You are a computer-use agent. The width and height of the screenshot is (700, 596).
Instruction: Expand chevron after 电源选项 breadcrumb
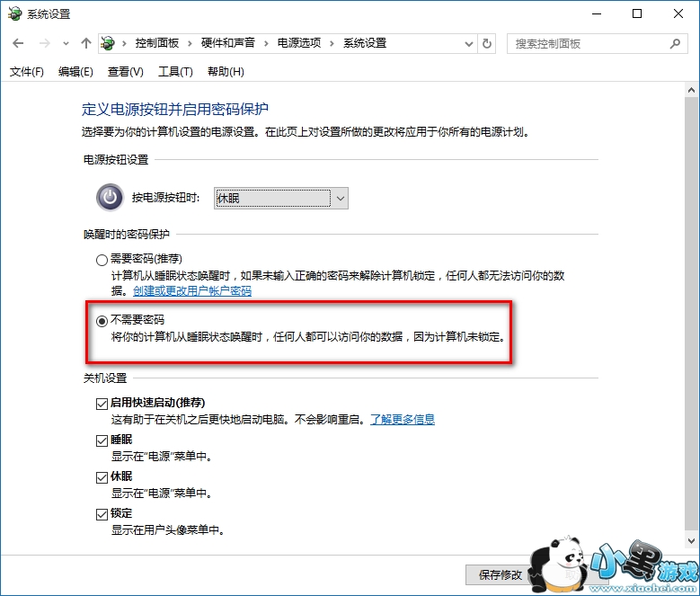click(x=332, y=44)
